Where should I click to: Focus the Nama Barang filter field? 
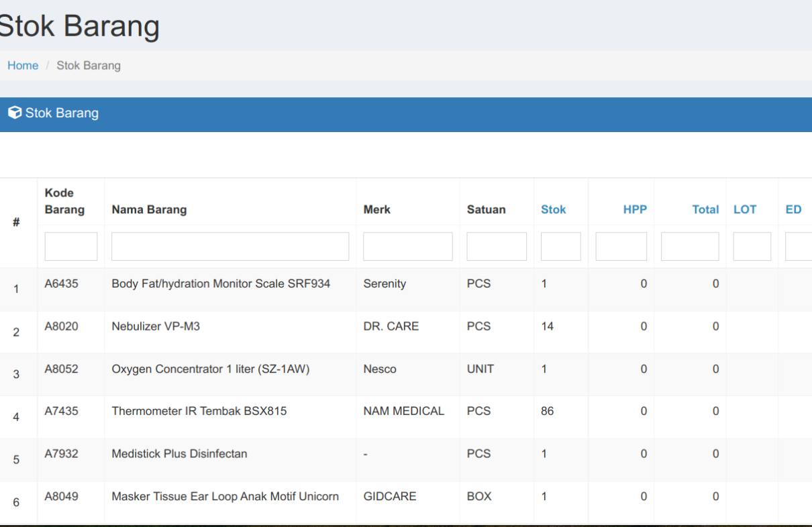point(230,246)
